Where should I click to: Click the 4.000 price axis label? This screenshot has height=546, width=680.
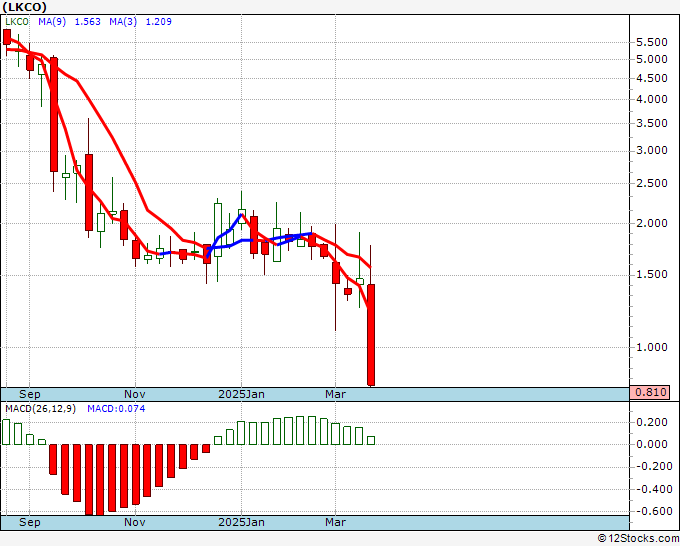(651, 99)
